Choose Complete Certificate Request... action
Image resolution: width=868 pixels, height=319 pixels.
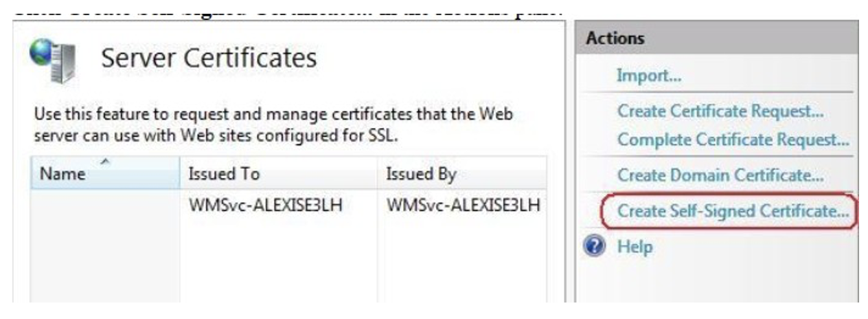733,140
